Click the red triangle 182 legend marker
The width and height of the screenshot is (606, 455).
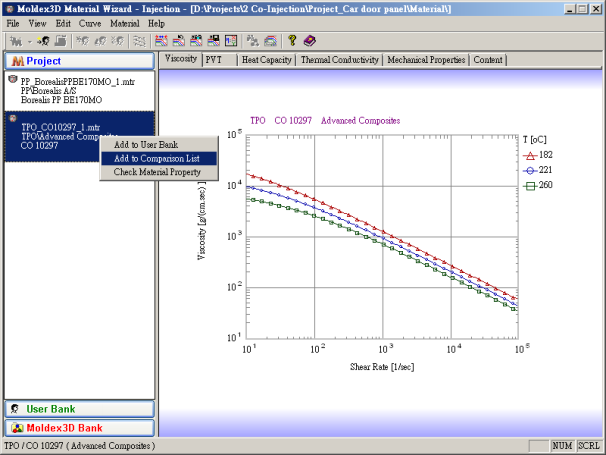pos(530,155)
